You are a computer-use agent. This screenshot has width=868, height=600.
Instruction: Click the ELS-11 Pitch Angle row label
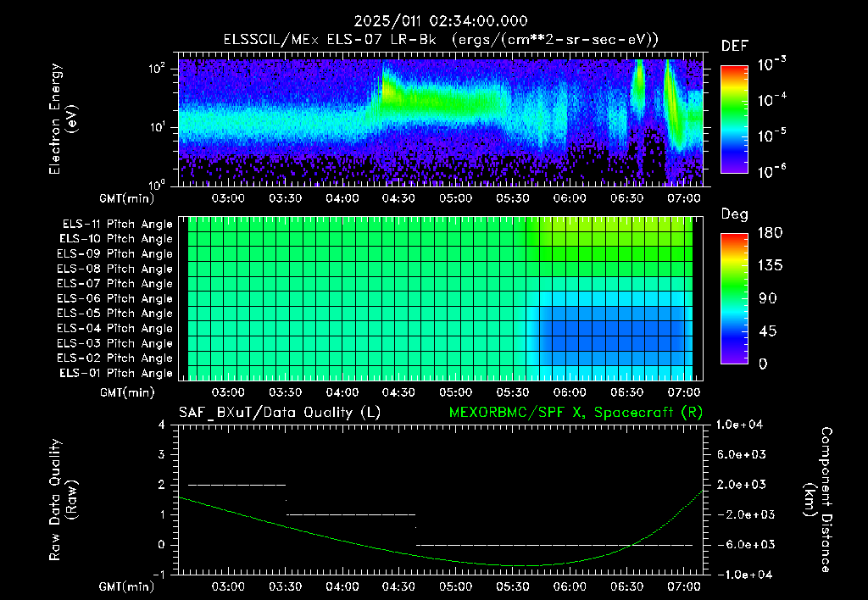pyautogui.click(x=117, y=225)
